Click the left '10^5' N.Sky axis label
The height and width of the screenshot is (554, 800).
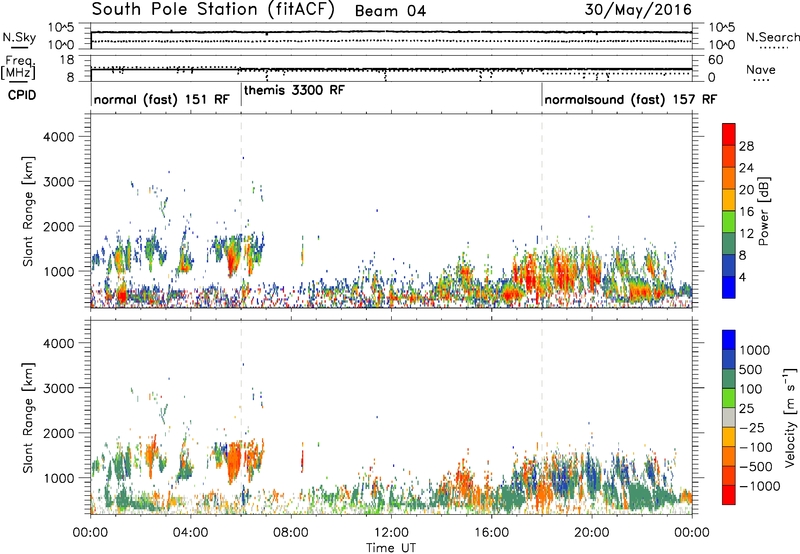[x=62, y=28]
